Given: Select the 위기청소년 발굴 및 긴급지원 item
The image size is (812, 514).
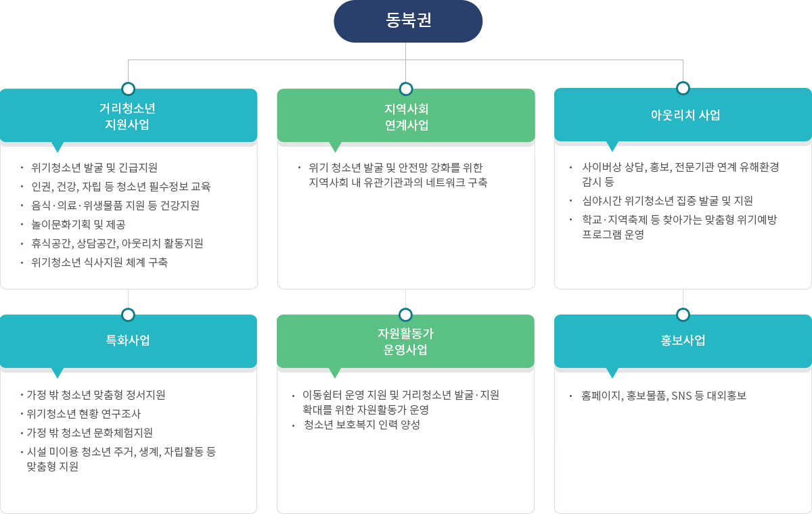Looking at the screenshot, I should pos(94,168).
